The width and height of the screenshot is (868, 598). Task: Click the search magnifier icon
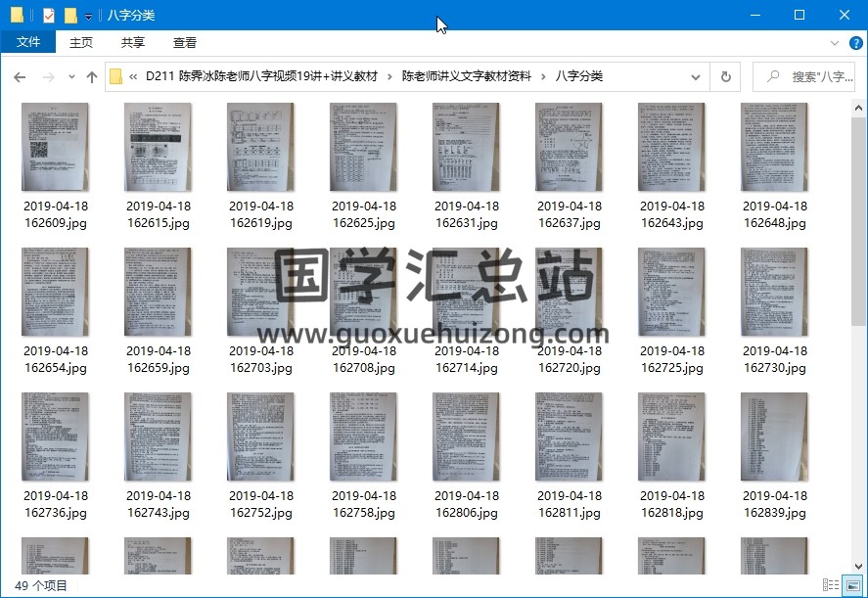pyautogui.click(x=773, y=76)
